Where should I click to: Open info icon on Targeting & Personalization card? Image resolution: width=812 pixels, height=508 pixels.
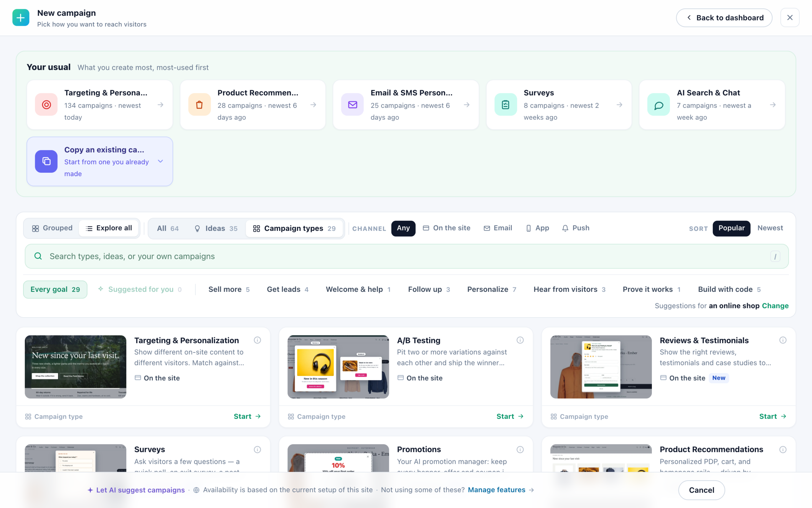coord(257,340)
